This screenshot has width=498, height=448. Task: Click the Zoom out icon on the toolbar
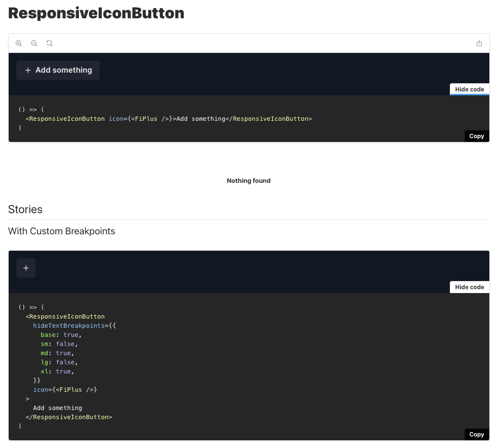(34, 43)
